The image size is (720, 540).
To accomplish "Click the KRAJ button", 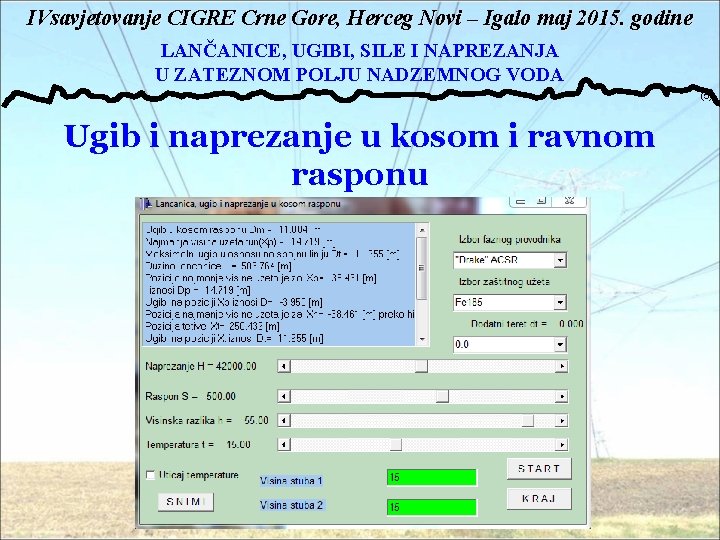I will tap(539, 499).
